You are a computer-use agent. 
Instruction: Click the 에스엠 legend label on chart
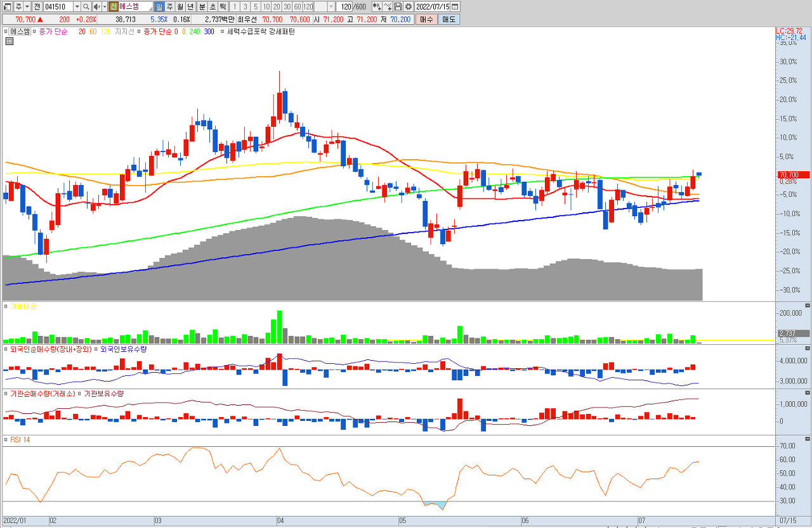tap(20, 31)
